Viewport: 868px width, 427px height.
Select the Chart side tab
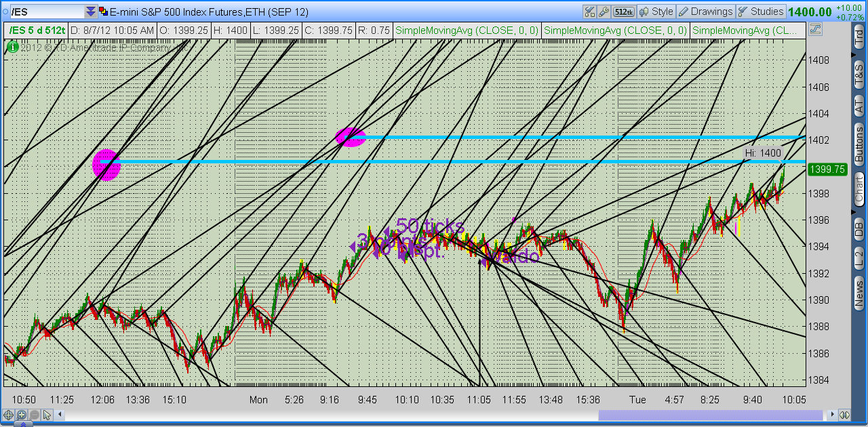[859, 188]
